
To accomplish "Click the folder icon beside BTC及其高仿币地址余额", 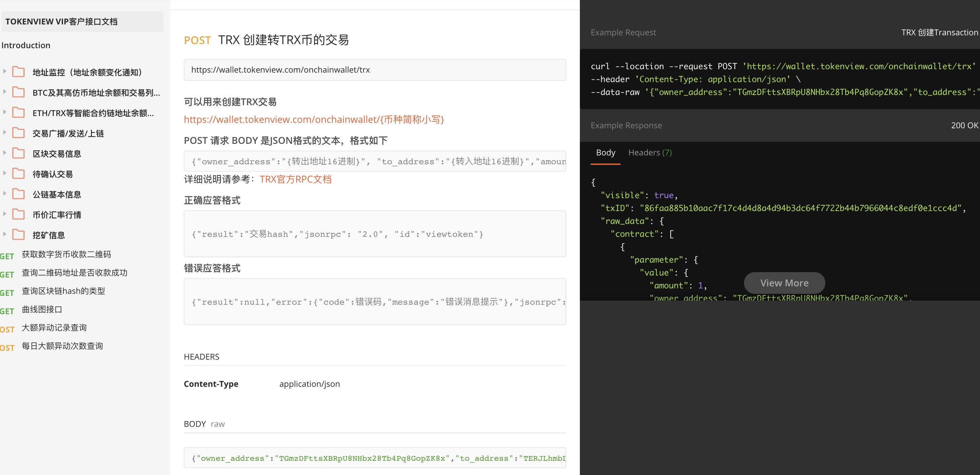I will tap(18, 92).
